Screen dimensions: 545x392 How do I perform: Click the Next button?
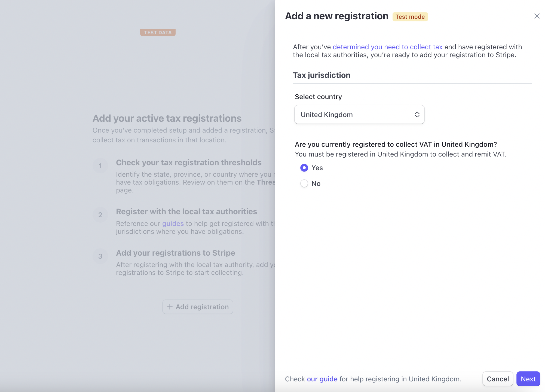[x=528, y=379]
